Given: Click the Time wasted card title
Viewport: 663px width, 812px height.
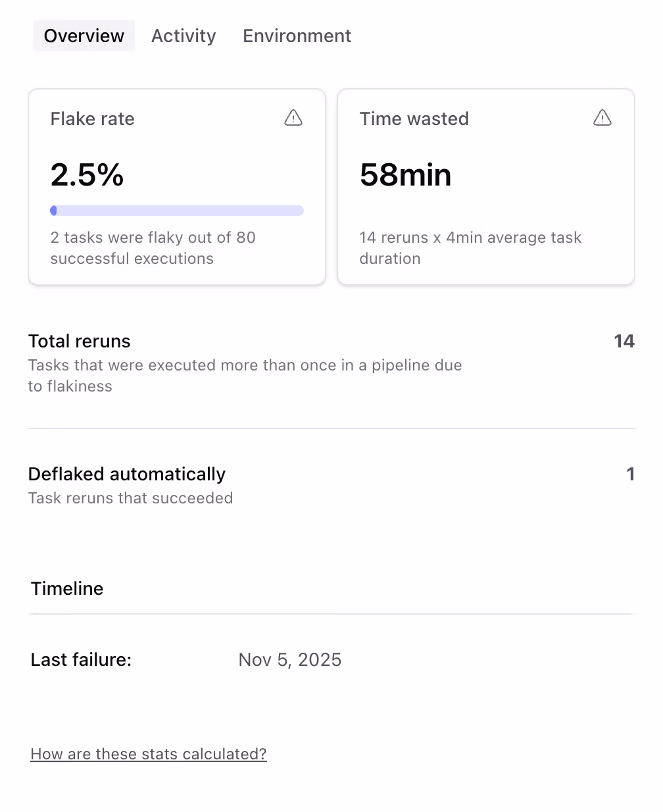Looking at the screenshot, I should pos(414,119).
